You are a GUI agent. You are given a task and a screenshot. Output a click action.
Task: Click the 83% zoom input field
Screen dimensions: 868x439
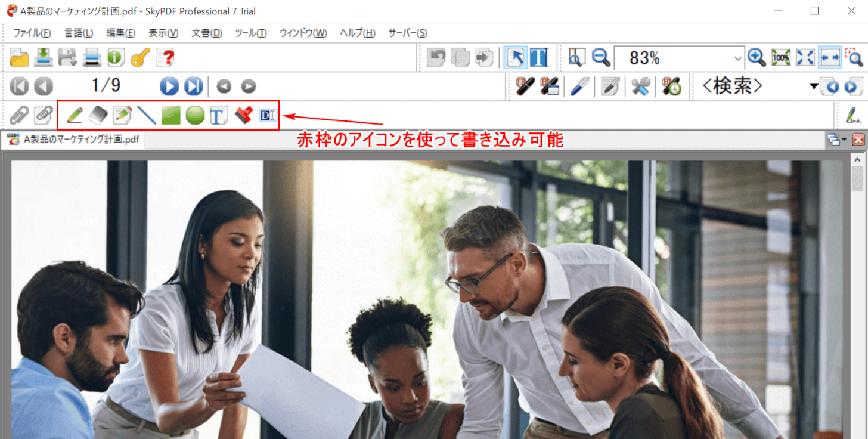(674, 58)
